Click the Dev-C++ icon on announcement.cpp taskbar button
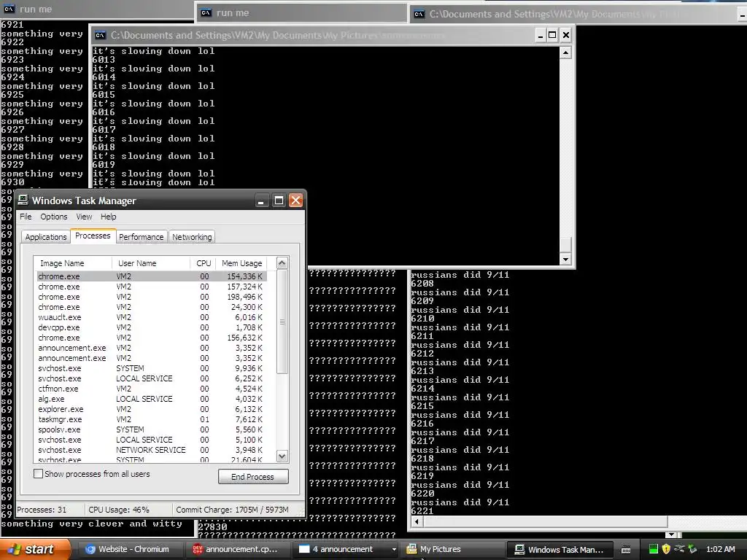 click(x=197, y=549)
